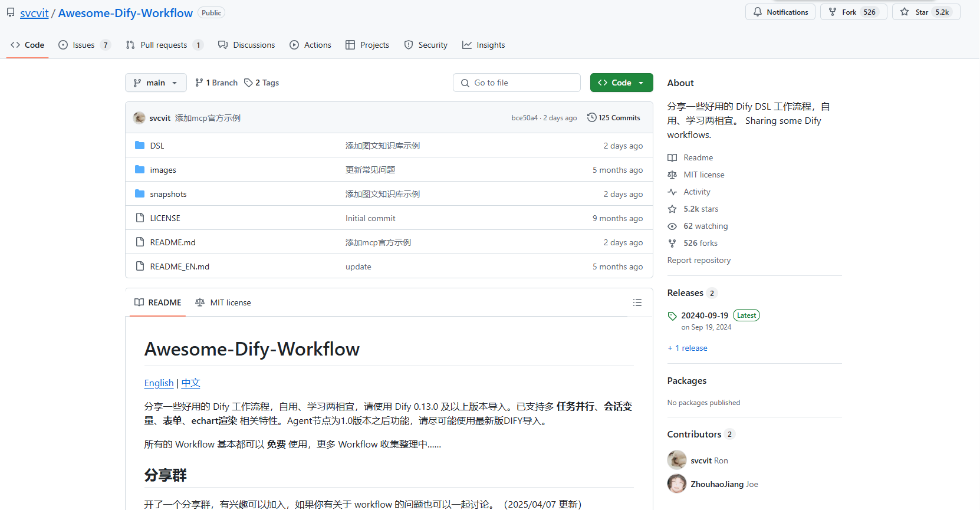980x510 pixels.
Task: Open the 20240-09-19 release link
Action: click(x=705, y=315)
